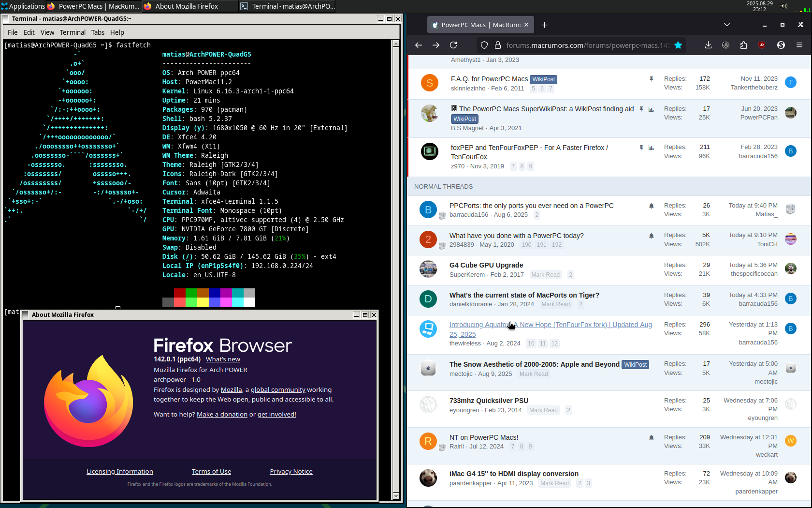The width and height of the screenshot is (812, 508).
Task: Open the What's new link in About Firefox
Action: pos(223,359)
